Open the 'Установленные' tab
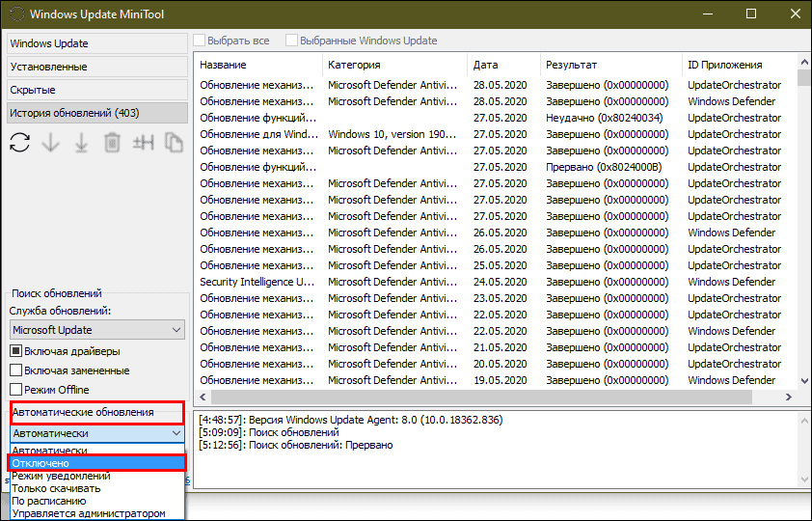Screen dimensions: 812x521 click(96, 67)
